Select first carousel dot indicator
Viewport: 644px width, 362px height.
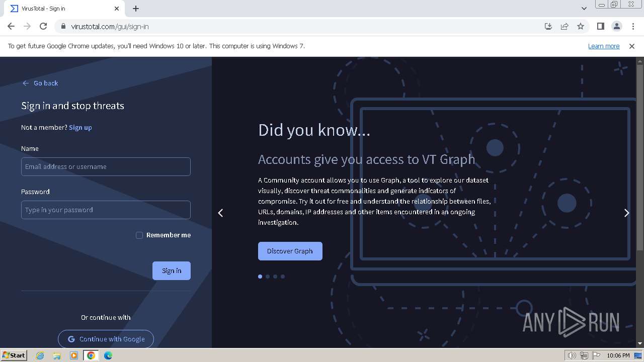pos(260,277)
